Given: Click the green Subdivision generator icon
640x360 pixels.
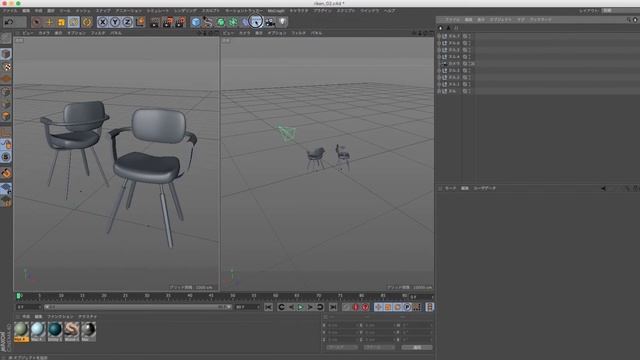Looking at the screenshot, I should click(x=220, y=22).
